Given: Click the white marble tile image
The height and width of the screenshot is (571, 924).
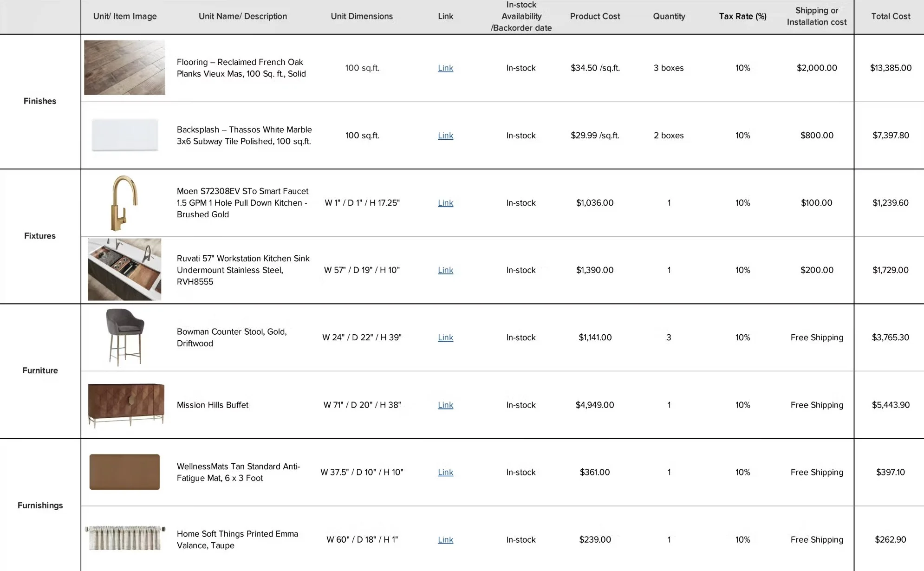Looking at the screenshot, I should (124, 135).
